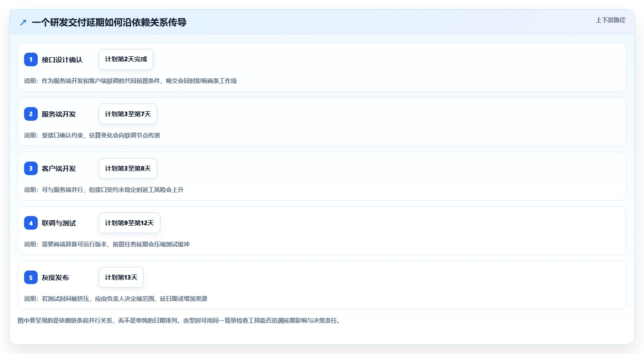Click the 计划第9至第12天 schedule chip
644x354 pixels.
click(x=130, y=223)
